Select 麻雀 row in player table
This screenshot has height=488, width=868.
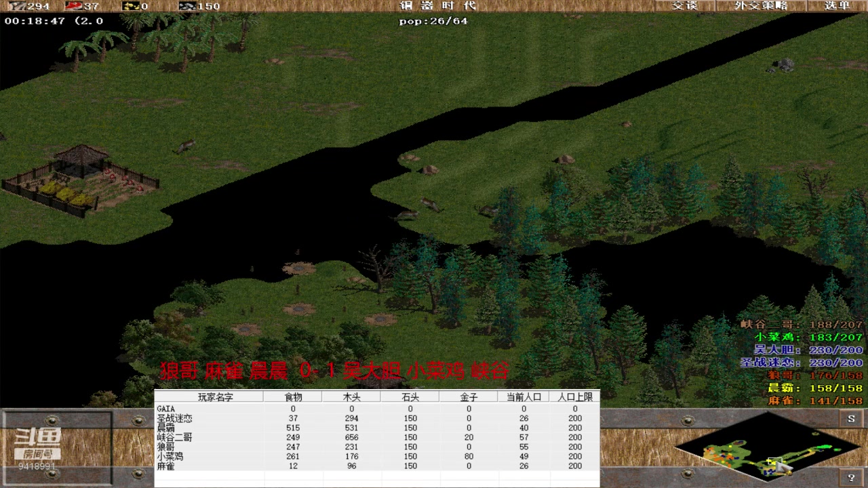point(377,466)
